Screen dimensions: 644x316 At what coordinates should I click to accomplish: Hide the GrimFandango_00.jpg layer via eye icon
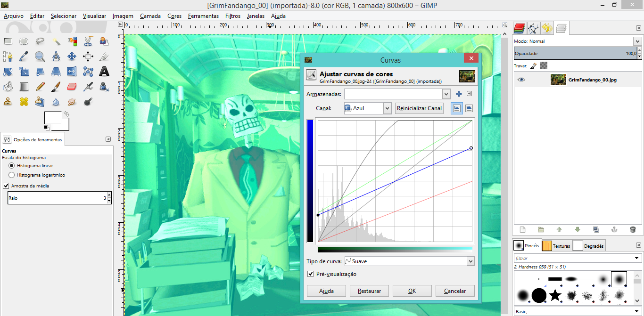[521, 80]
